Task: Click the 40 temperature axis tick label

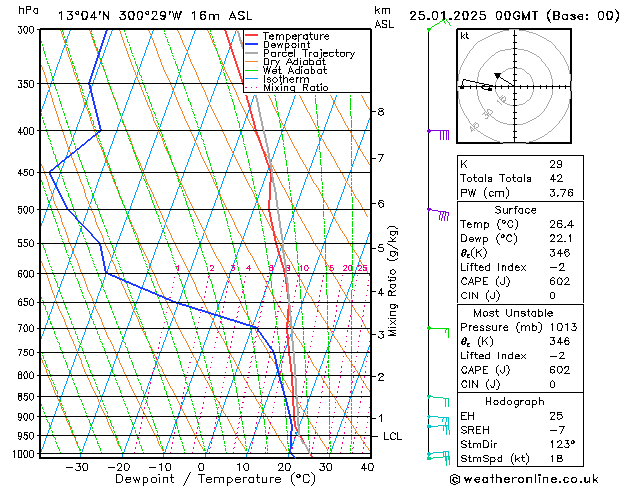Action: pos(367,467)
